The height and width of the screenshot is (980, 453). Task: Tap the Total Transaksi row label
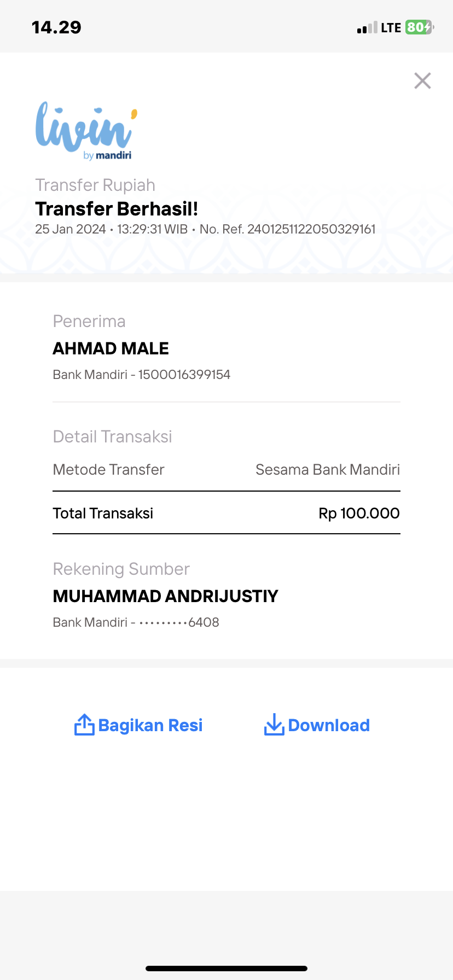(x=103, y=513)
